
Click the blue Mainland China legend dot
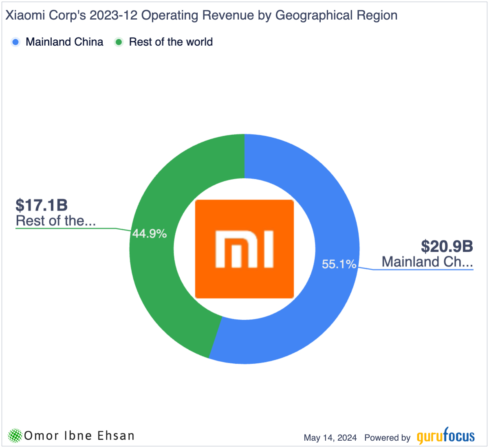tap(16, 42)
